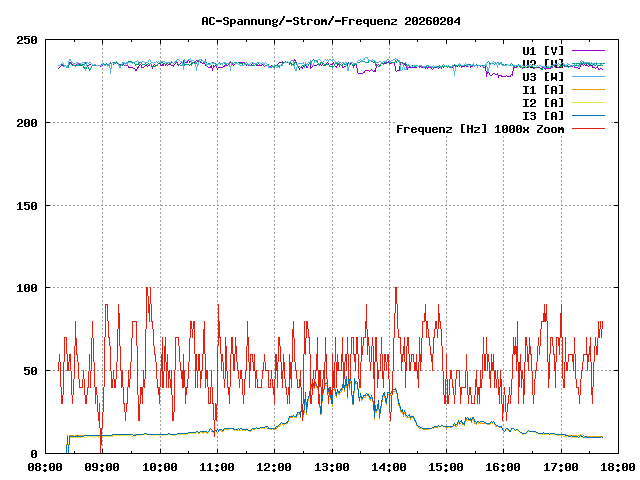Select the U1 [V] legend label
This screenshot has width=640, height=480.
click(x=543, y=50)
